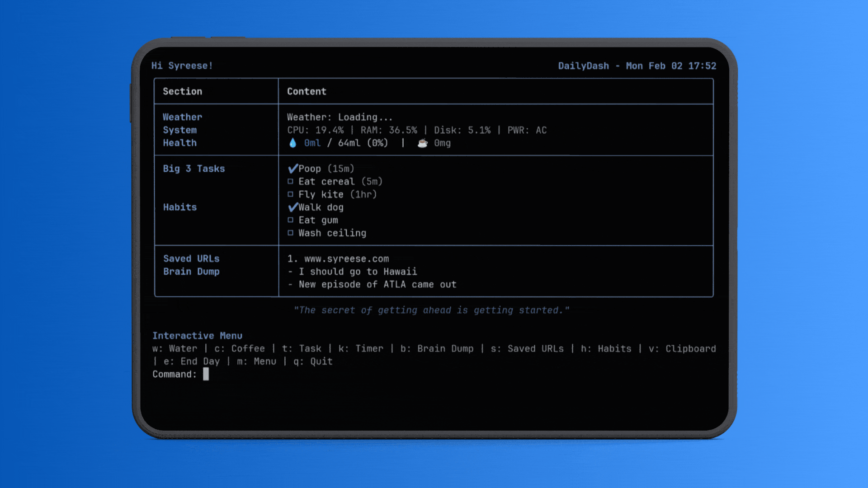The height and width of the screenshot is (488, 868).
Task: Pick the 'v: Clipboard' menu option
Action: [682, 349]
